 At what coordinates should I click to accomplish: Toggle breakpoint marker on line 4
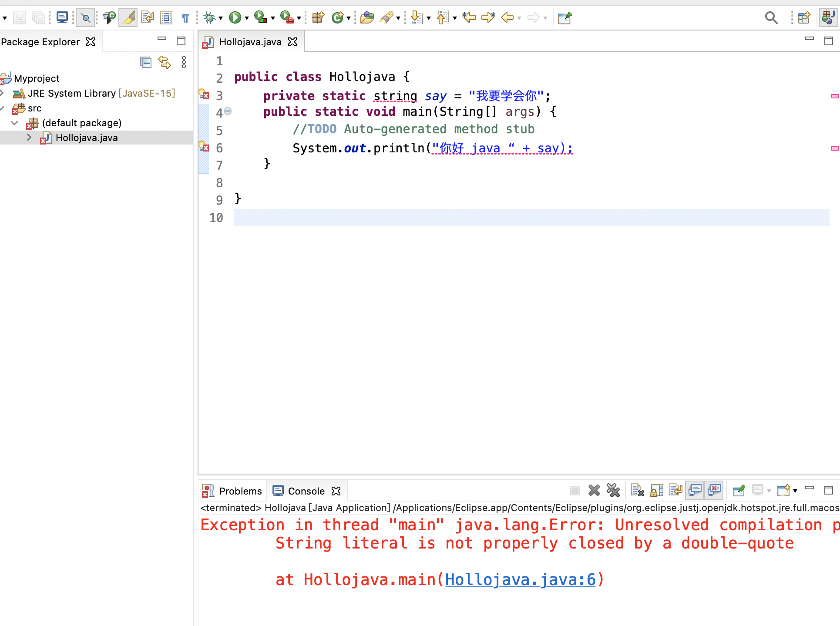click(x=204, y=112)
